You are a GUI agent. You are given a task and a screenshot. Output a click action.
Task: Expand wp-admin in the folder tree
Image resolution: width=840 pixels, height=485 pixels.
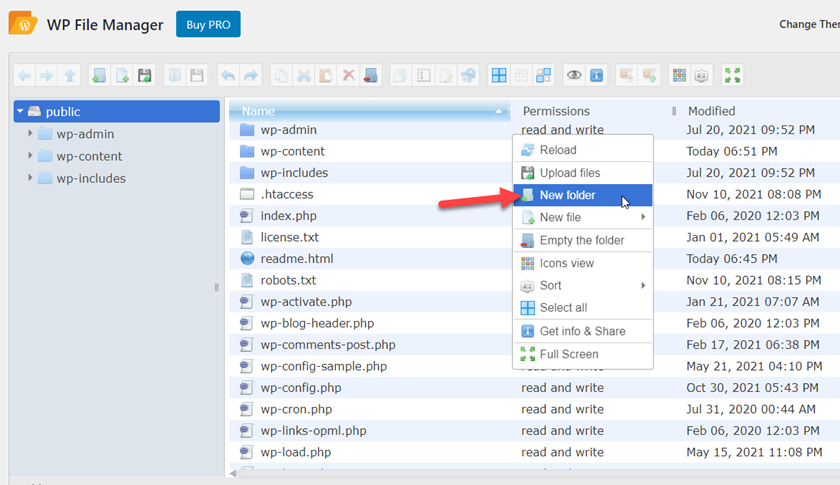click(x=30, y=133)
